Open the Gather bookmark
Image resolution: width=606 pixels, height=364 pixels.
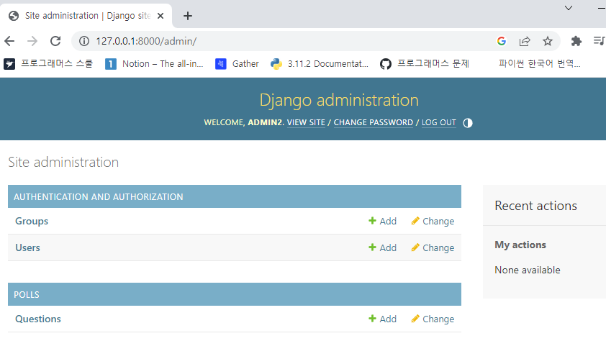(237, 64)
